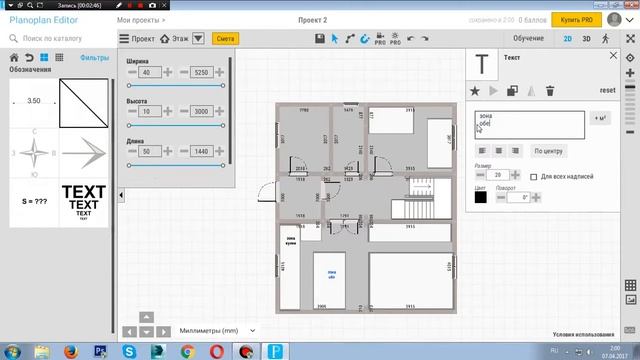Click the reset button
Screen dimensions: 640x360
point(607,90)
